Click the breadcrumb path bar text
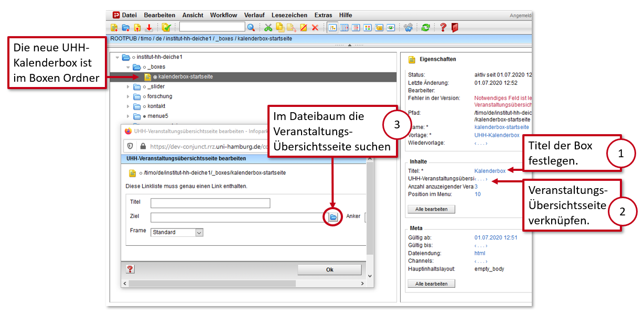This screenshot has width=644, height=326. (x=201, y=39)
